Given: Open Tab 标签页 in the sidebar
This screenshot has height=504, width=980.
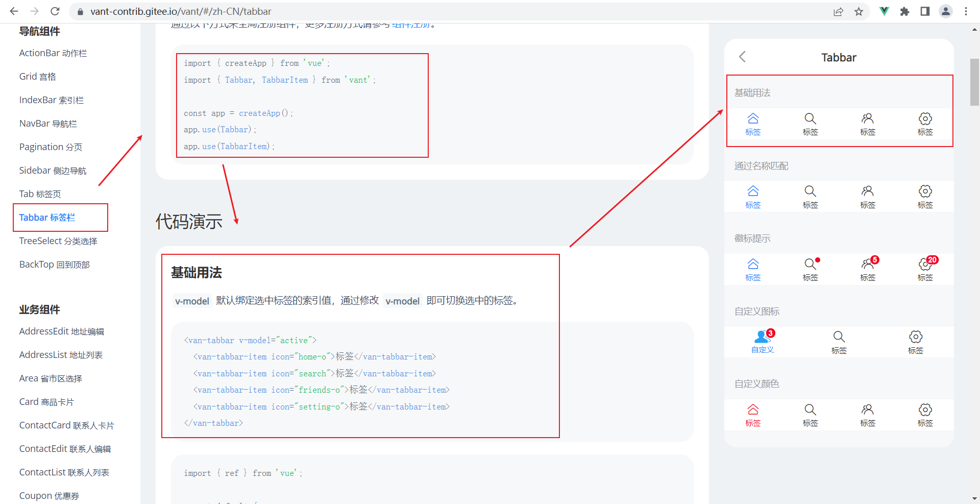Looking at the screenshot, I should (x=40, y=194).
